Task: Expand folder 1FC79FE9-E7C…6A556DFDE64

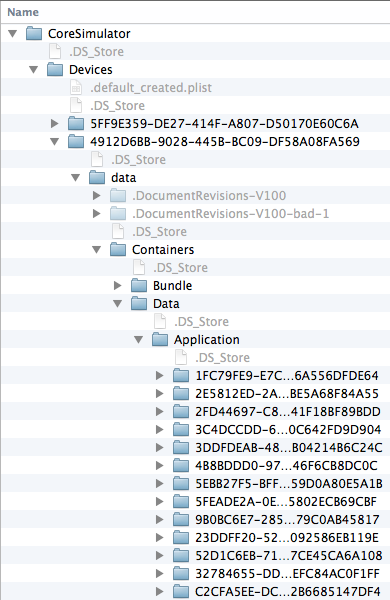Action: pos(160,375)
